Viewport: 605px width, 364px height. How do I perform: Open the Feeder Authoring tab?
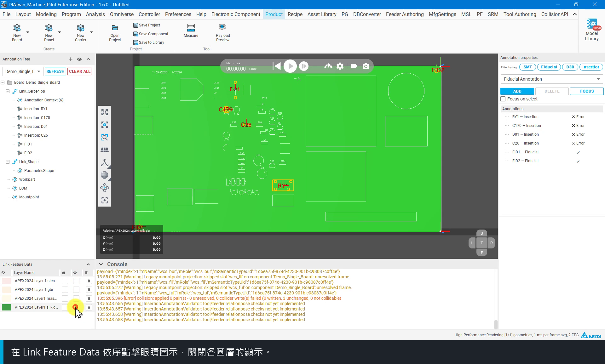pyautogui.click(x=405, y=14)
